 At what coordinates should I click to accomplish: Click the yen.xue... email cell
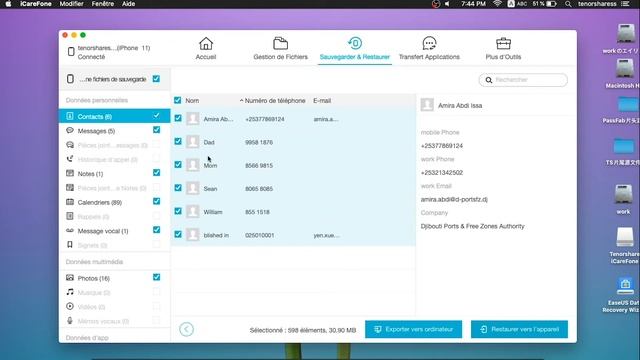(x=327, y=236)
